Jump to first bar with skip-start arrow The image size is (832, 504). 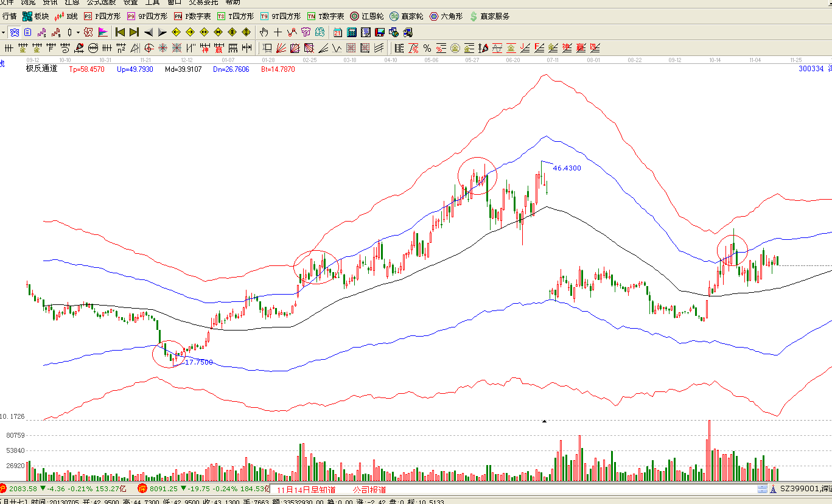coord(120,32)
